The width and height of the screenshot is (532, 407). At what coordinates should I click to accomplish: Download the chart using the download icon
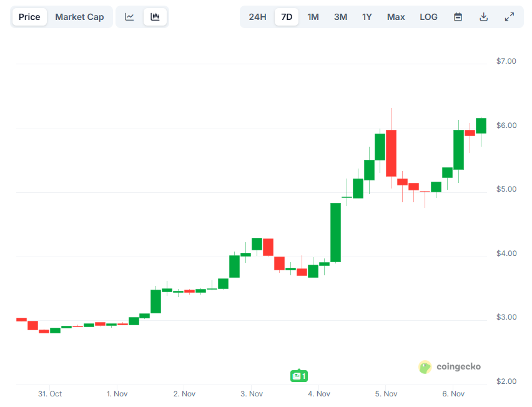click(x=483, y=17)
